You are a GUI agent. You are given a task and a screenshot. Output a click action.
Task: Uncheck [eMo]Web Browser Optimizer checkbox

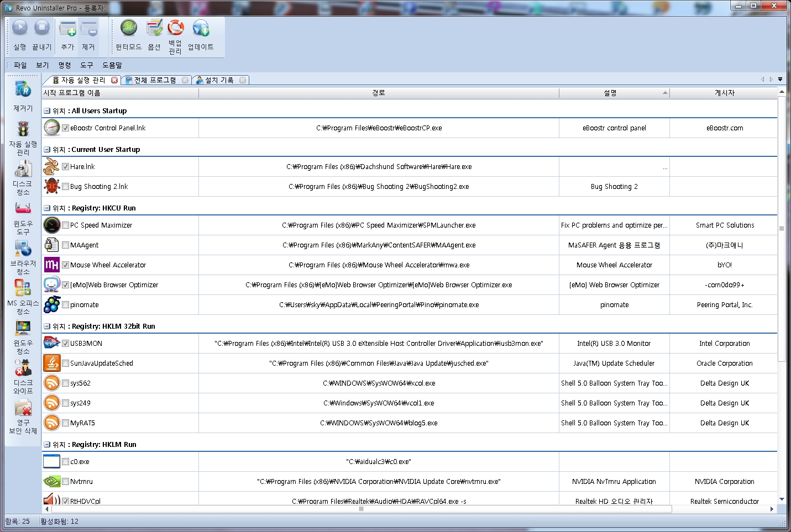click(66, 285)
